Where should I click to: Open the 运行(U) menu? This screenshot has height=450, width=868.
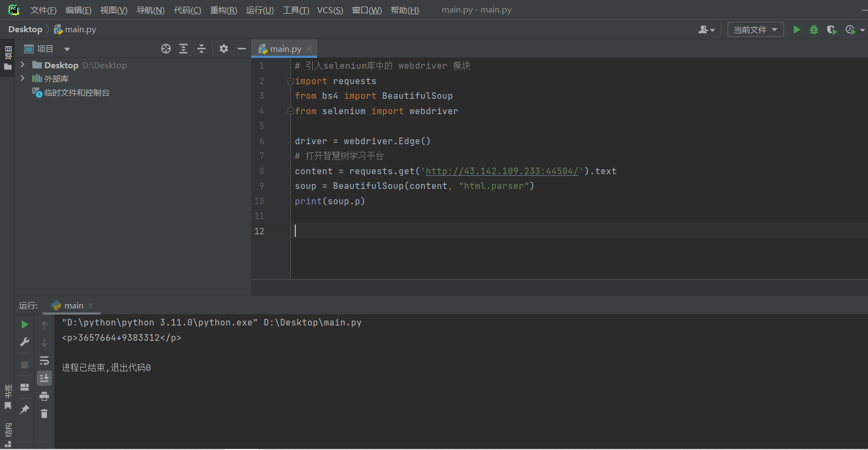tap(260, 10)
